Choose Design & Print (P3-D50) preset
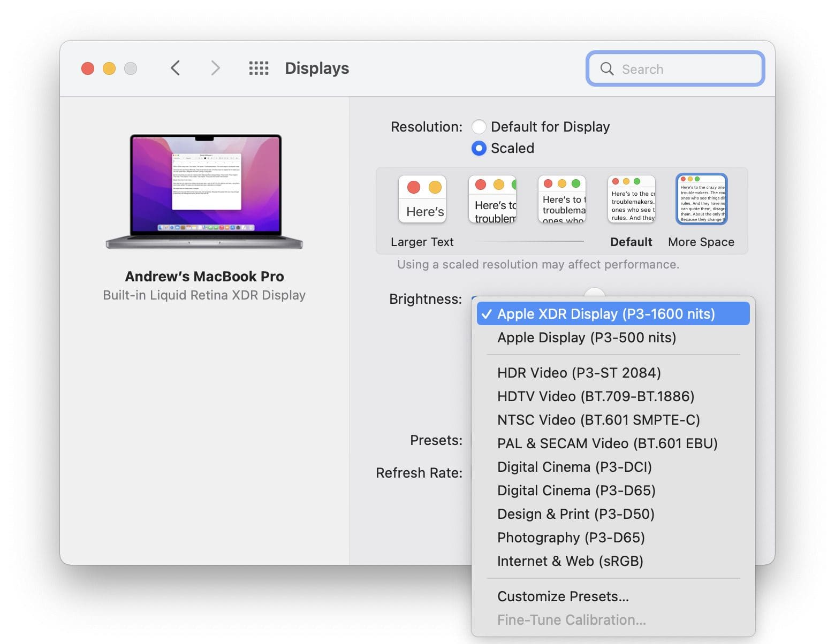Image resolution: width=835 pixels, height=644 pixels. pos(613,514)
